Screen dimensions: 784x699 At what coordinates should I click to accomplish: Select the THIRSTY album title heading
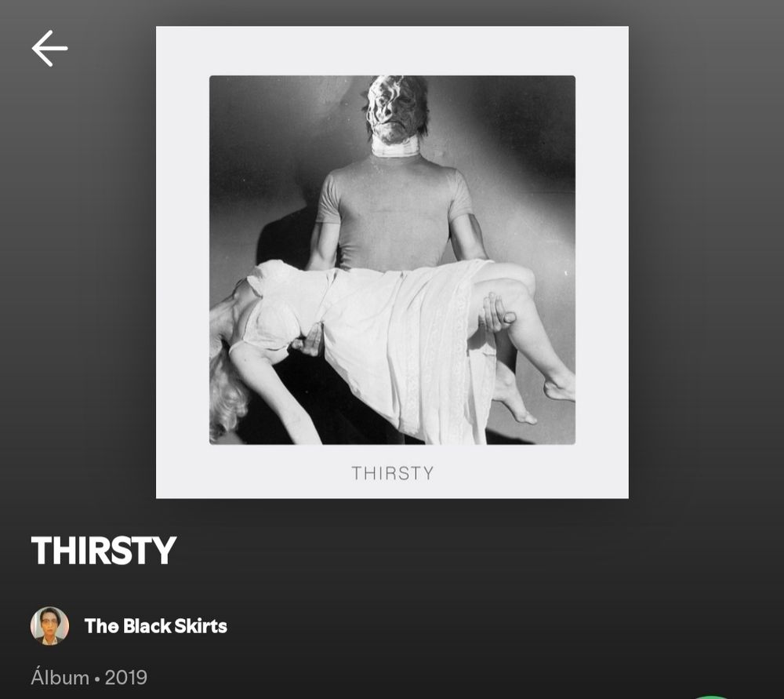click(x=103, y=551)
